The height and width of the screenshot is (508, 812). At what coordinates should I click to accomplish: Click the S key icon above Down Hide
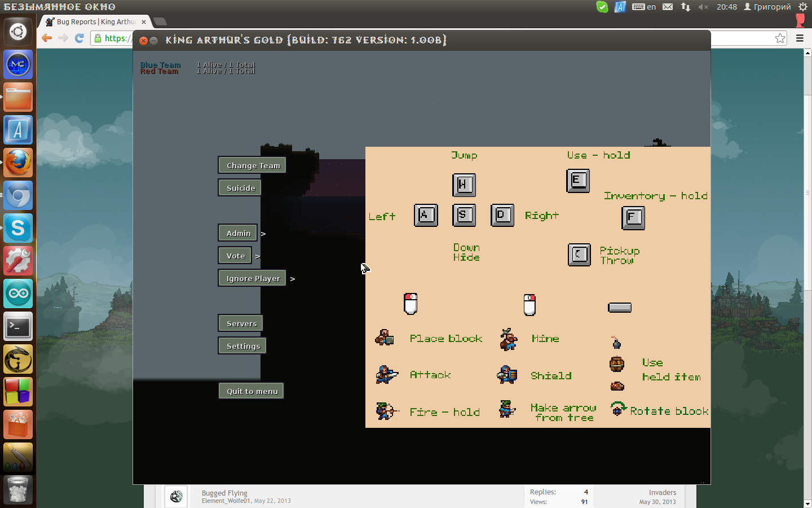464,215
